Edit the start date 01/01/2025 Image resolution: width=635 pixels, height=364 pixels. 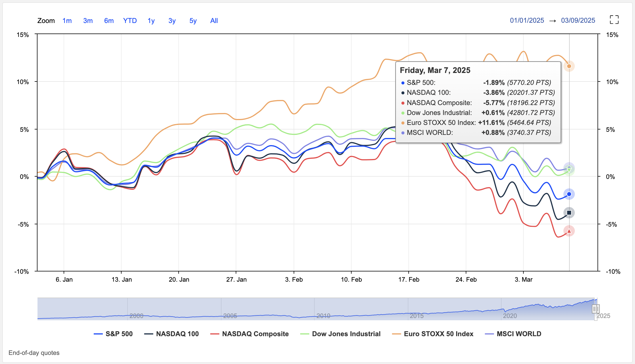(x=527, y=20)
